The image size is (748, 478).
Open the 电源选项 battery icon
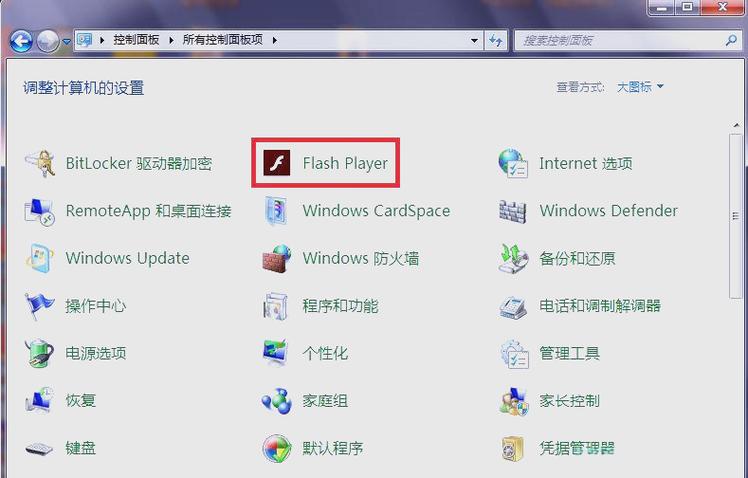pyautogui.click(x=39, y=353)
